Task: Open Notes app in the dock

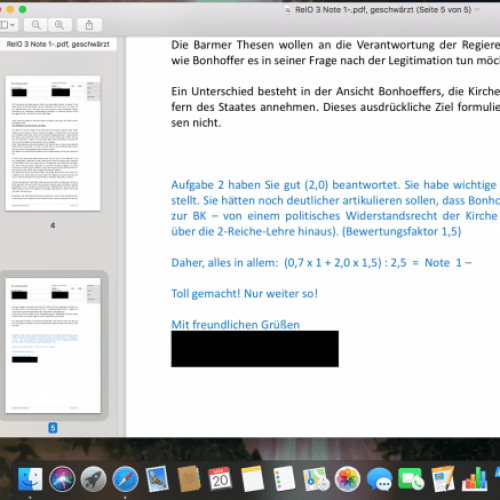Action: [252, 479]
